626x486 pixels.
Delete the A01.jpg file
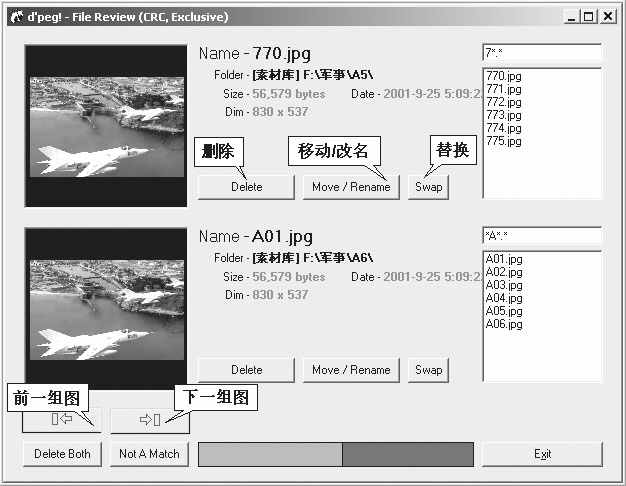click(246, 370)
